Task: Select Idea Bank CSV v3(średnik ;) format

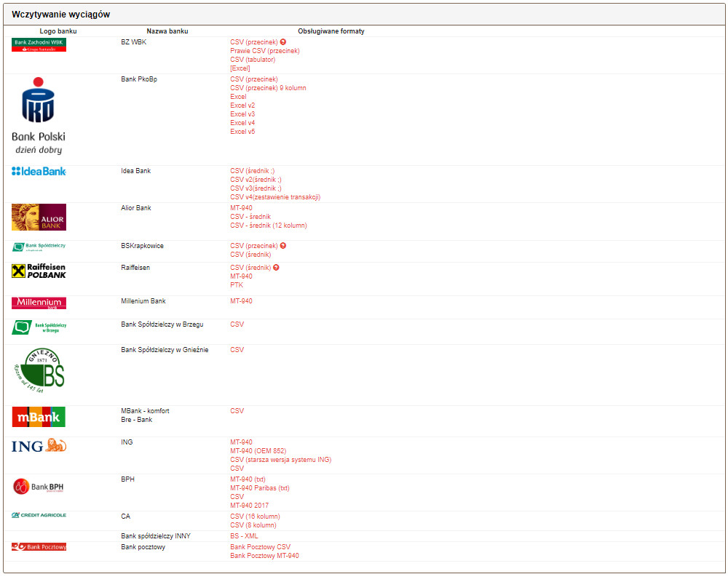Action: point(256,188)
